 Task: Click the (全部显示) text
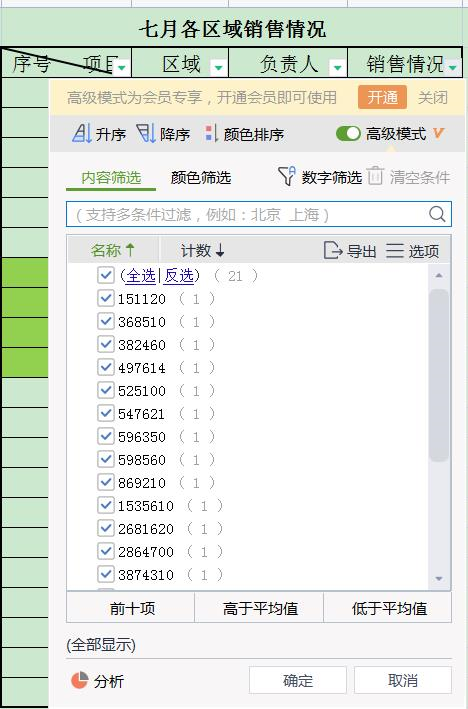(x=101, y=644)
